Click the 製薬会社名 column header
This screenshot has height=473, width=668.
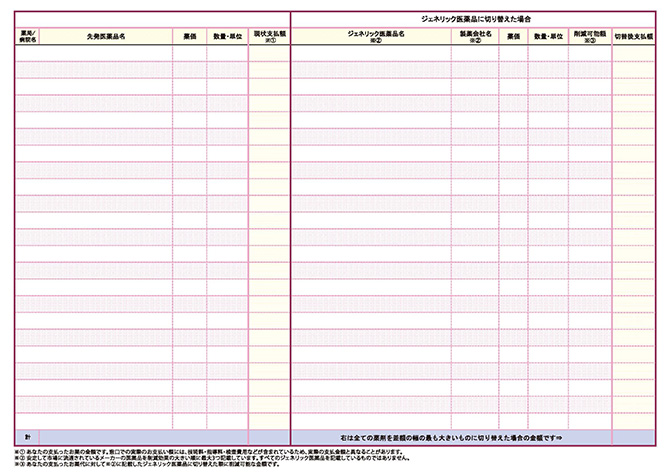[475, 35]
